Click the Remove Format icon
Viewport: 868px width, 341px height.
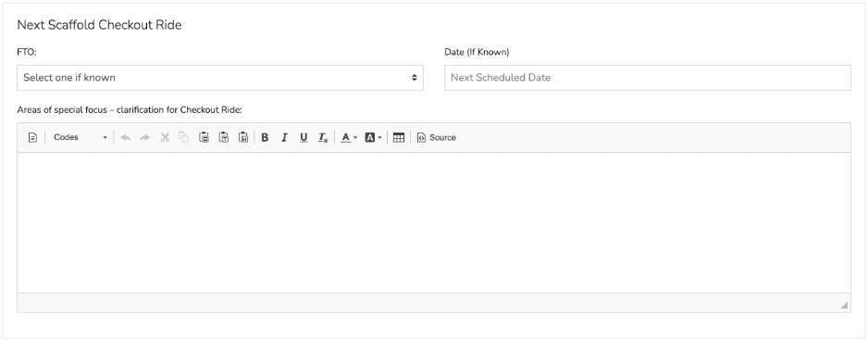[x=323, y=137]
